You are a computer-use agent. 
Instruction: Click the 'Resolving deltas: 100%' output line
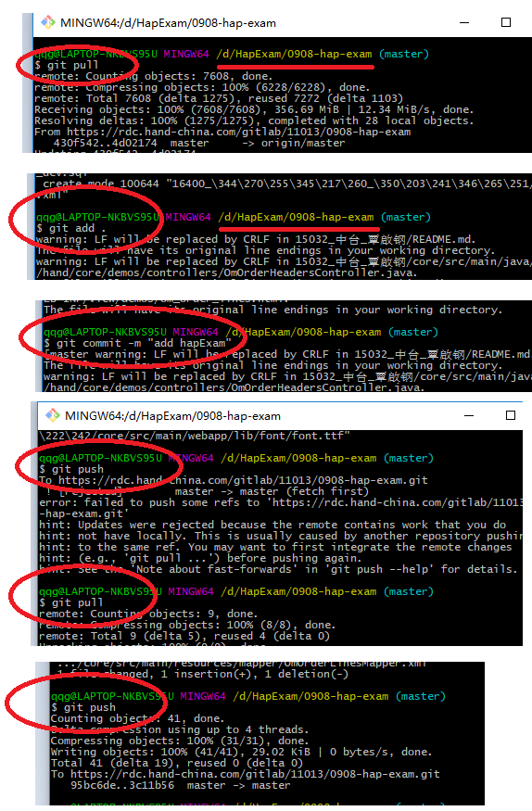[x=254, y=120]
